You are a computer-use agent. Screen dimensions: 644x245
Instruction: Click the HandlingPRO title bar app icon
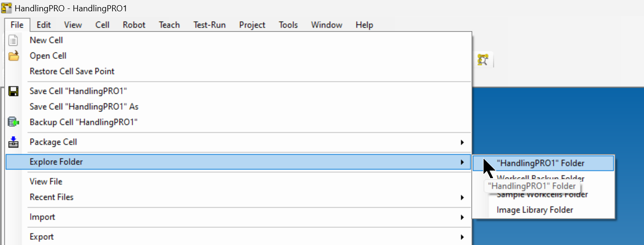click(7, 8)
